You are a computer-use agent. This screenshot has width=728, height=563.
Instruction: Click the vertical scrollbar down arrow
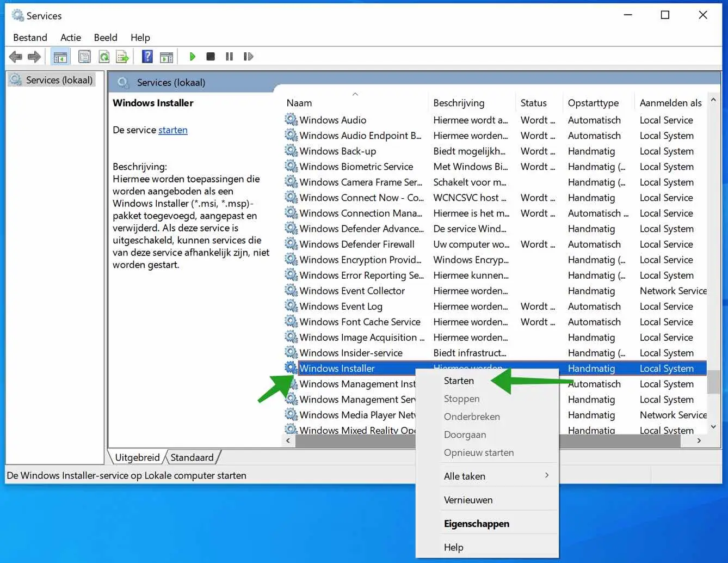(713, 427)
